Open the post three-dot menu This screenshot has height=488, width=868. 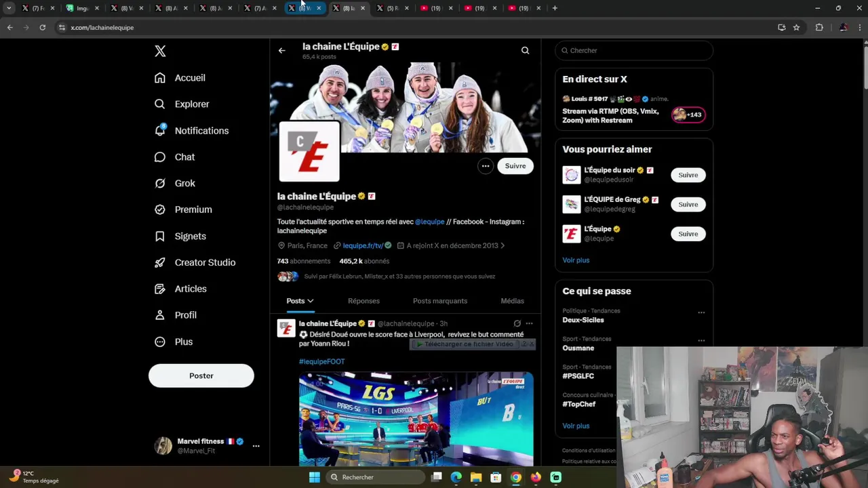(529, 324)
